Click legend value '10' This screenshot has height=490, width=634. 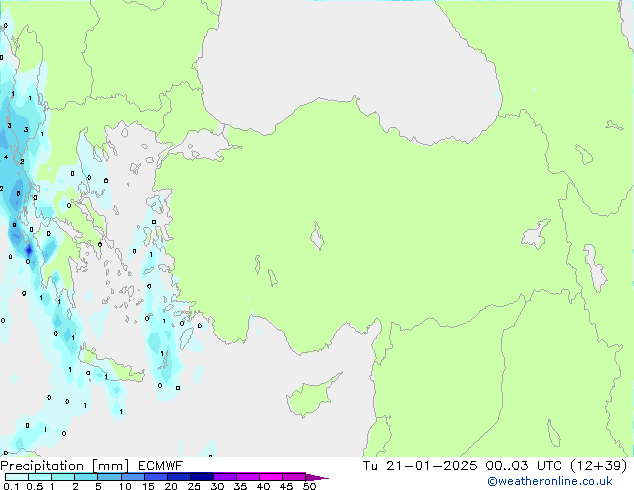(x=125, y=486)
